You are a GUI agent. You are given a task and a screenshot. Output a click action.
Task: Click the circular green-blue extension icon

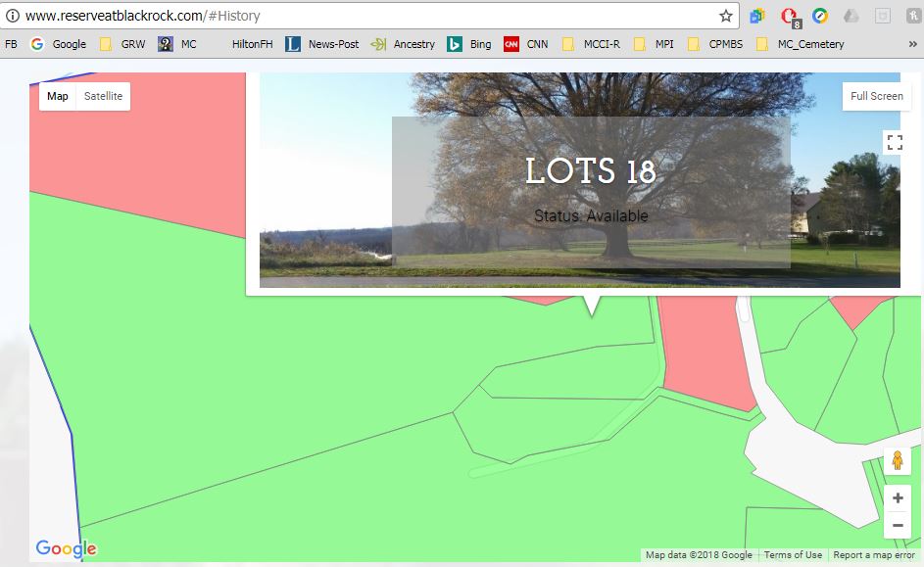(820, 16)
